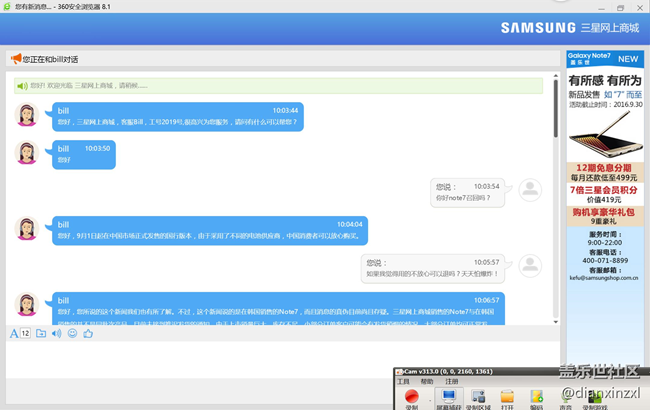Image resolution: width=650 pixels, height=410 pixels.
Task: Open the 帮助 menu in Cam window
Action: pos(427,382)
